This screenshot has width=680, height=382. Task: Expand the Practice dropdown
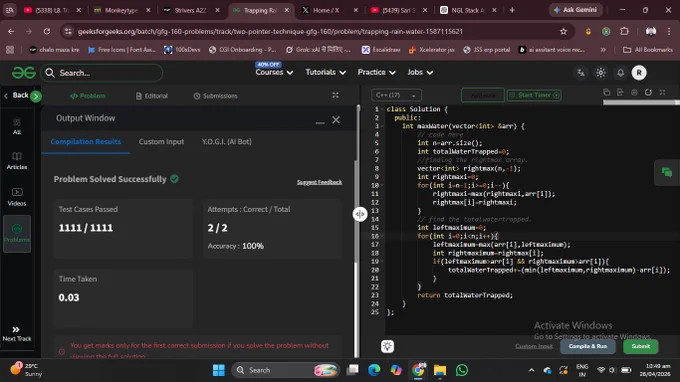tap(376, 72)
